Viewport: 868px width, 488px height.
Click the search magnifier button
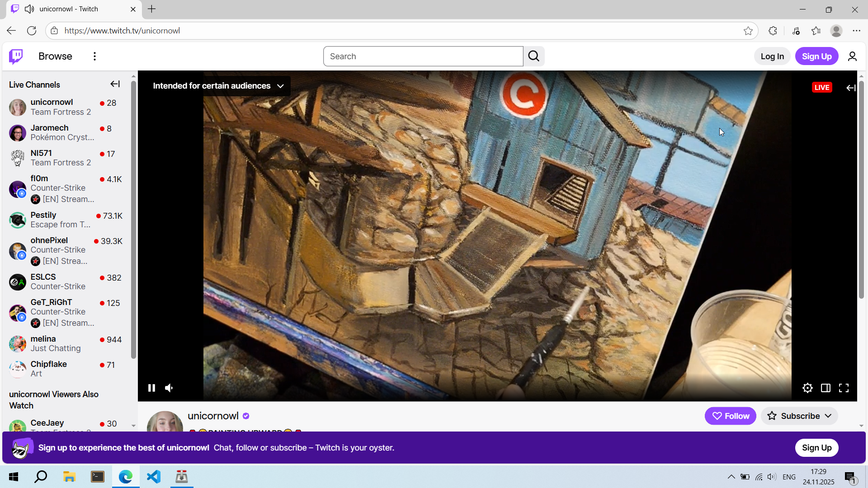(x=534, y=56)
